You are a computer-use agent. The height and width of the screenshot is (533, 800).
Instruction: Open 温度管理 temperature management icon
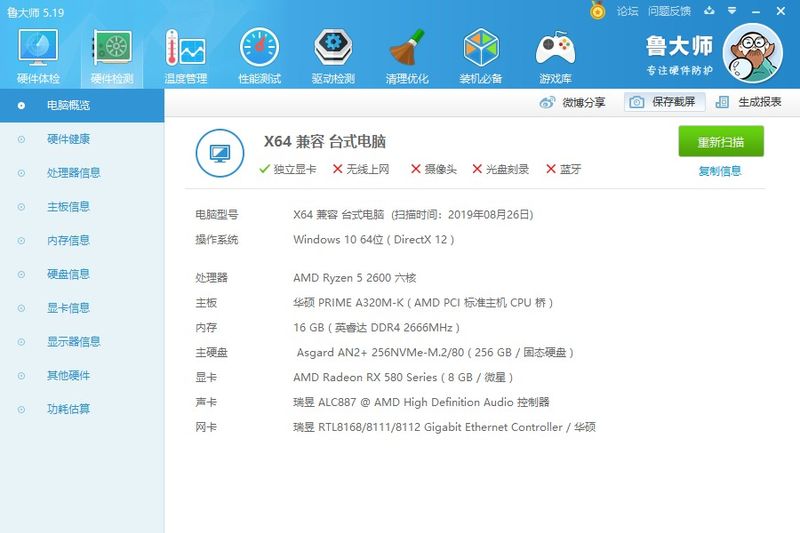(186, 47)
